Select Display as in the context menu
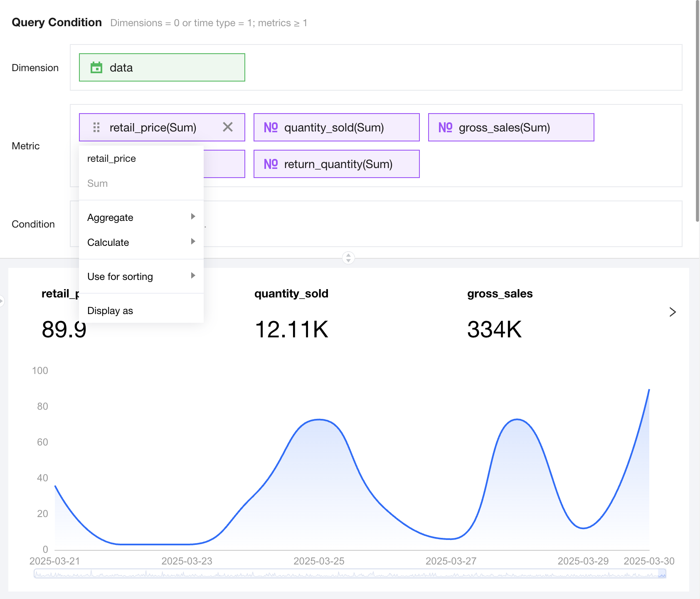Screen dimensions: 700x599 pyautogui.click(x=111, y=311)
